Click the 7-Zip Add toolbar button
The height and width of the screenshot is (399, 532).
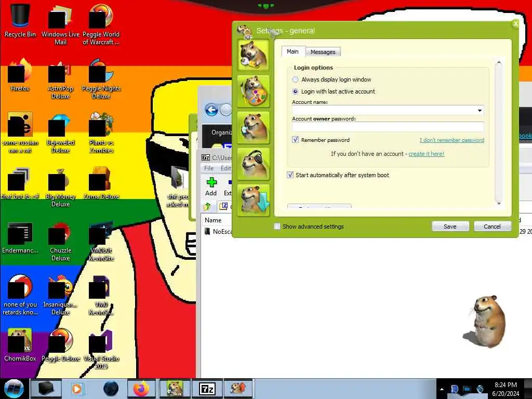211,187
